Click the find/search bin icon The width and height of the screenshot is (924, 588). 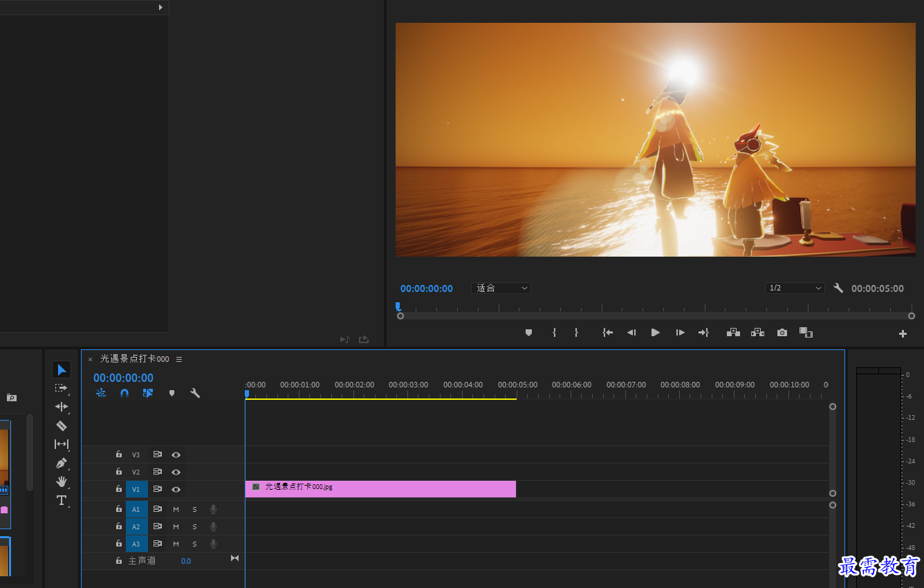point(11,398)
